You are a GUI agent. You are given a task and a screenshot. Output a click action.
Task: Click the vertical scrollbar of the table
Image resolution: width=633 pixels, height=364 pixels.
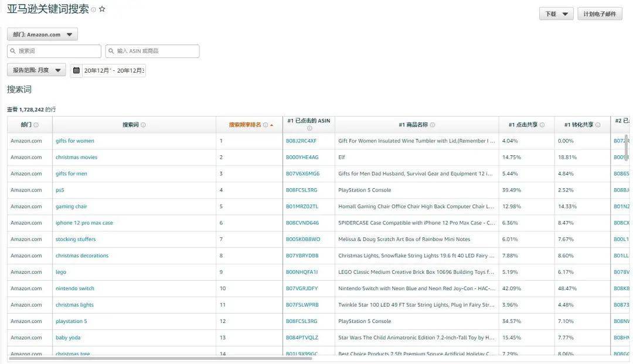[627, 148]
